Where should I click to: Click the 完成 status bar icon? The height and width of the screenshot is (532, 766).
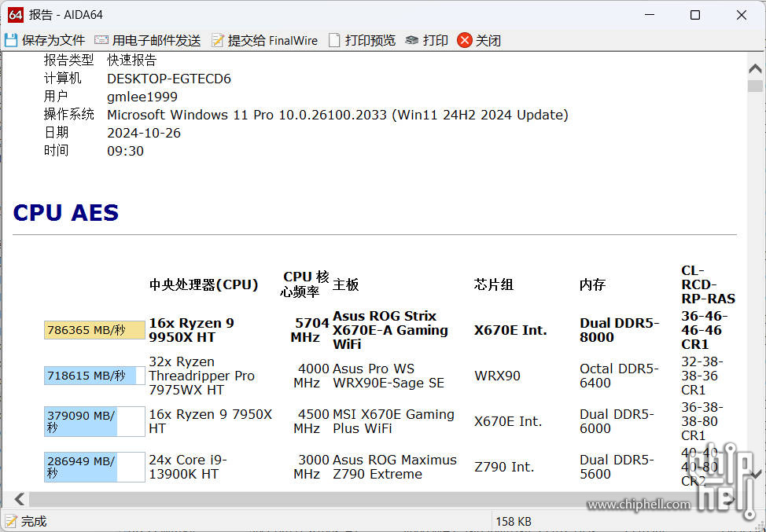(x=11, y=521)
